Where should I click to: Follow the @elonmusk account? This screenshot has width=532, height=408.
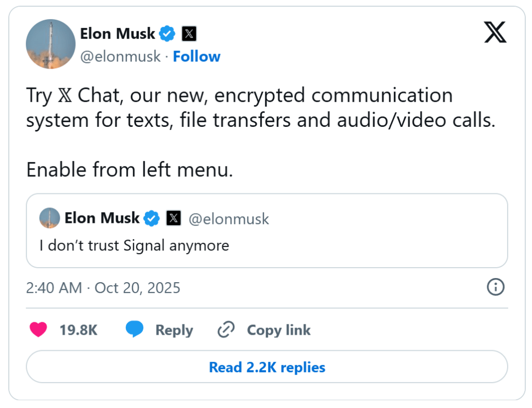click(x=196, y=56)
